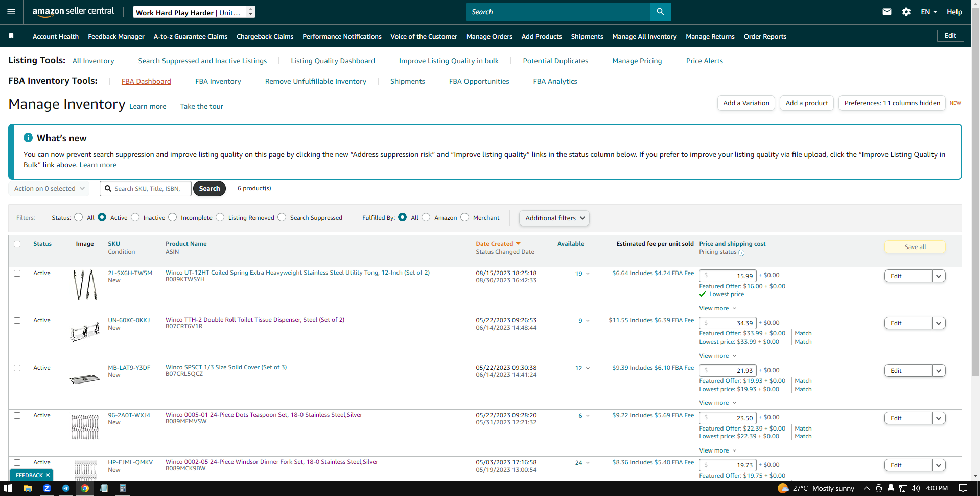Go to Manage Orders

point(489,36)
